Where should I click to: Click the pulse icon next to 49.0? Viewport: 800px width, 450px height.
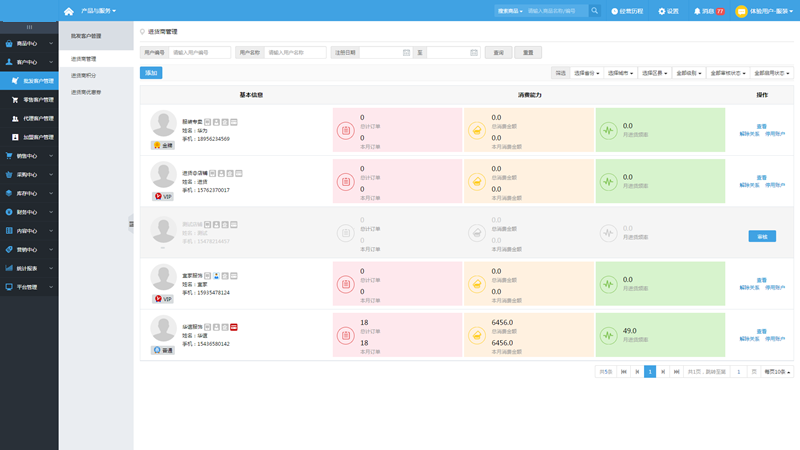click(609, 335)
